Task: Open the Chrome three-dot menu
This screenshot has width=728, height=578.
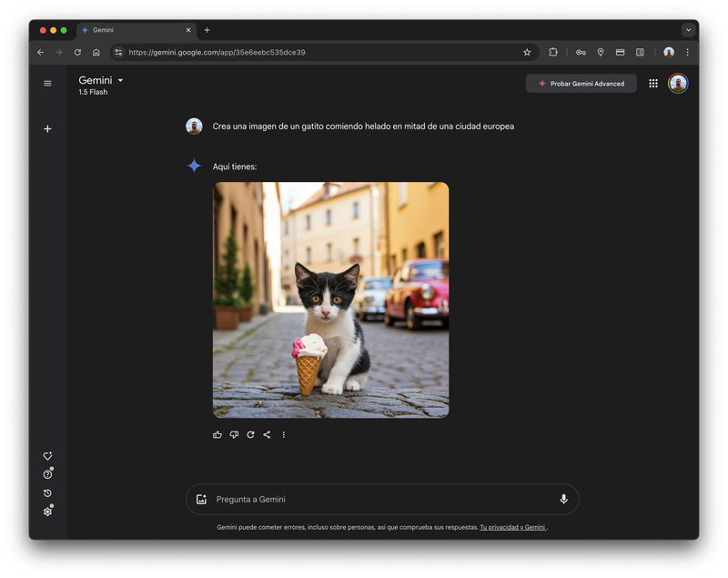Action: (x=687, y=53)
